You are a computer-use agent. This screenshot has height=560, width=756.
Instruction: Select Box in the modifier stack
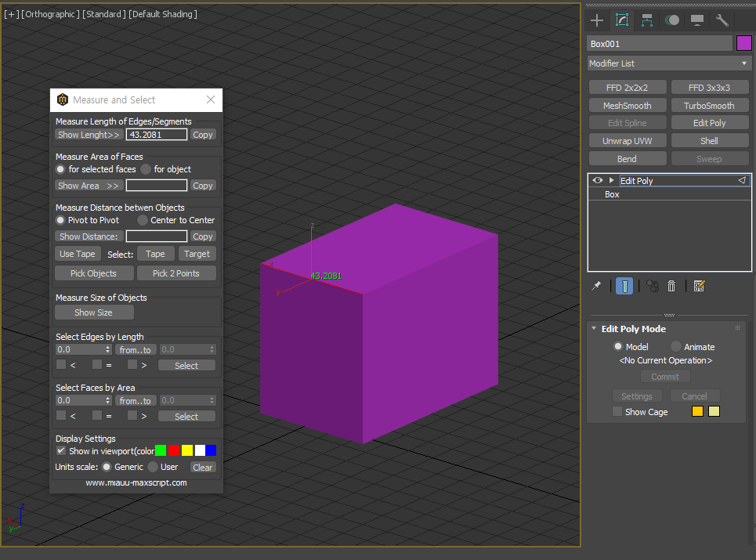(x=670, y=194)
